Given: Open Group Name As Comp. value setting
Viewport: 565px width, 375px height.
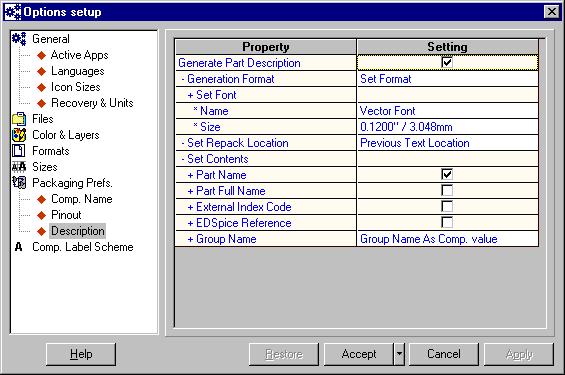Looking at the screenshot, I should click(x=448, y=239).
